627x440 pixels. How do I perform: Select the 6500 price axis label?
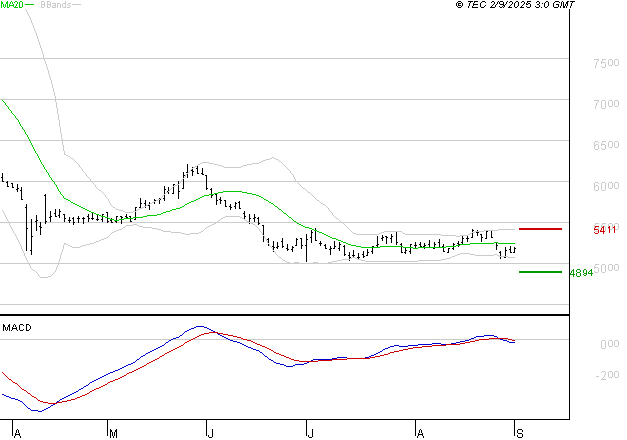(x=605, y=145)
